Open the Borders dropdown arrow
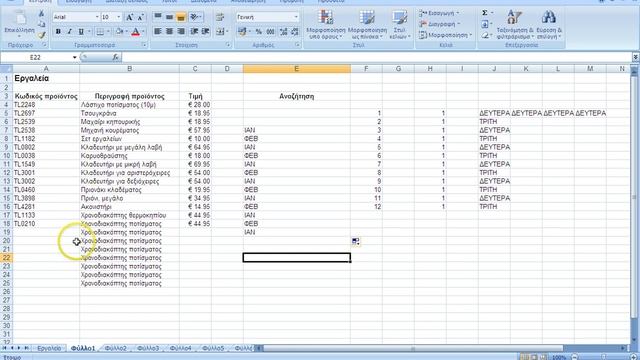 coord(108,31)
